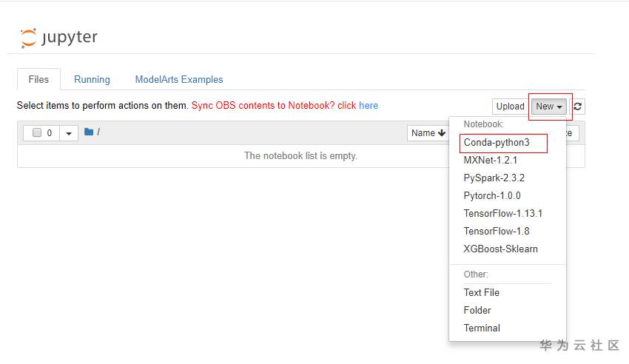
Task: Click 'The notebook list is empty.' text
Action: pyautogui.click(x=300, y=155)
